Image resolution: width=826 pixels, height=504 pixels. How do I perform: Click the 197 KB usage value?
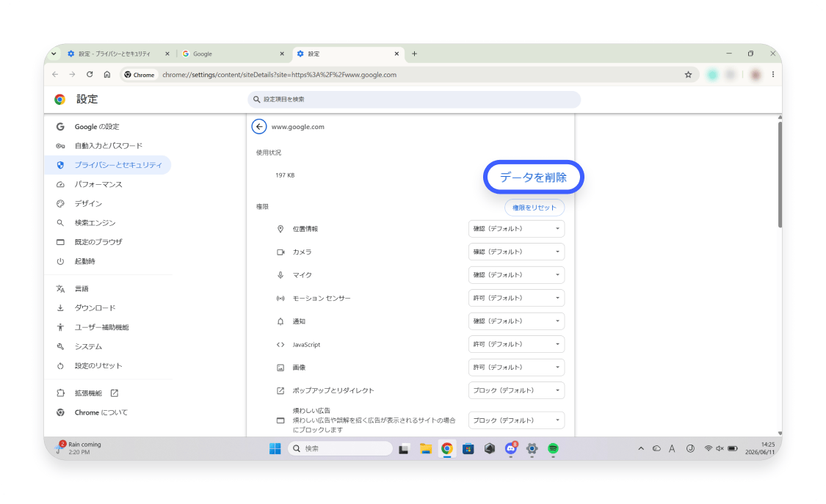coord(285,175)
